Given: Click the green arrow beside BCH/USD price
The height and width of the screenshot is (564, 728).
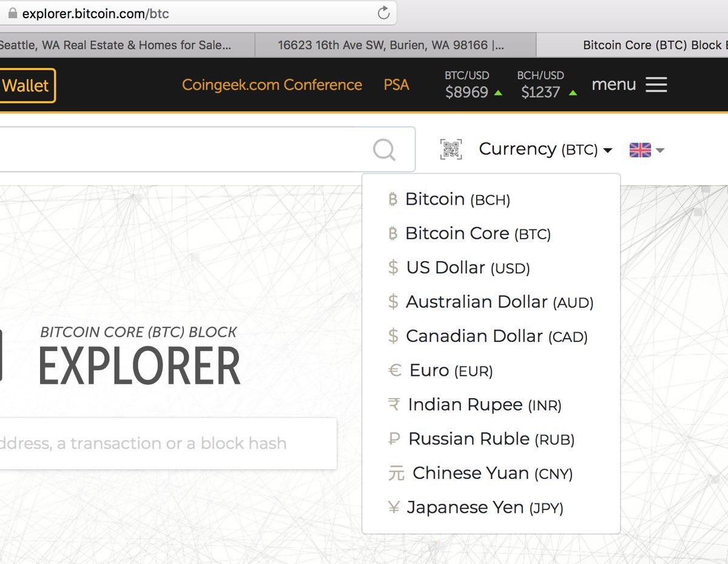Looking at the screenshot, I should [x=573, y=93].
